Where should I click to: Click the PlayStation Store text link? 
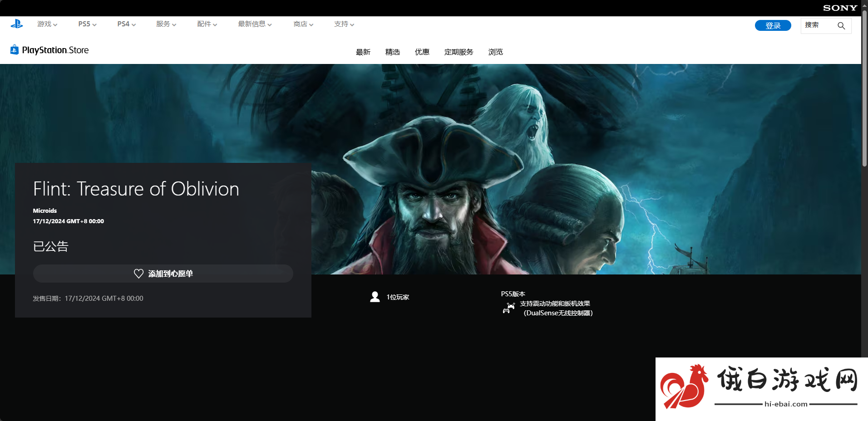pyautogui.click(x=55, y=50)
